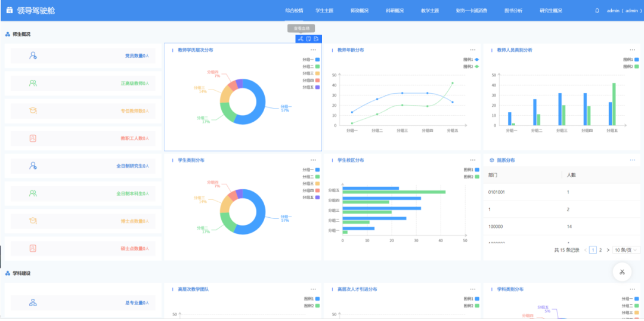
Task: Open the more menu of 高层次人才引进分布
Action: click(473, 289)
